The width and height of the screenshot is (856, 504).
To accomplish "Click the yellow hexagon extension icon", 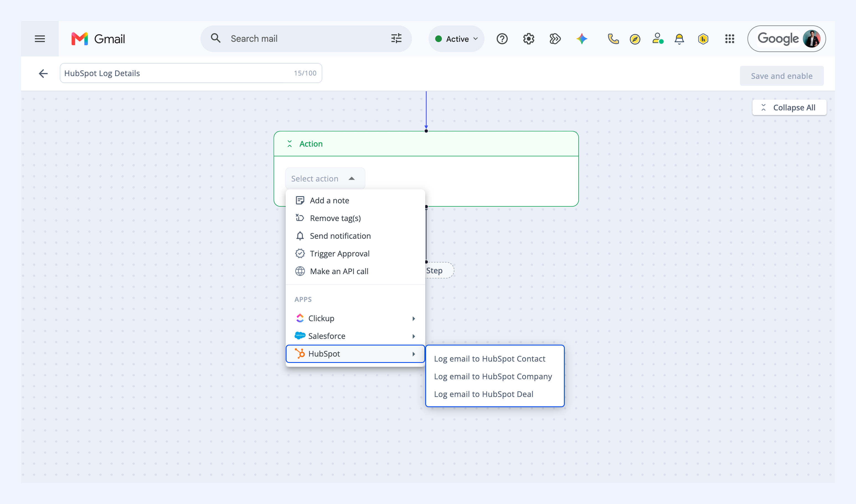I will pos(703,39).
